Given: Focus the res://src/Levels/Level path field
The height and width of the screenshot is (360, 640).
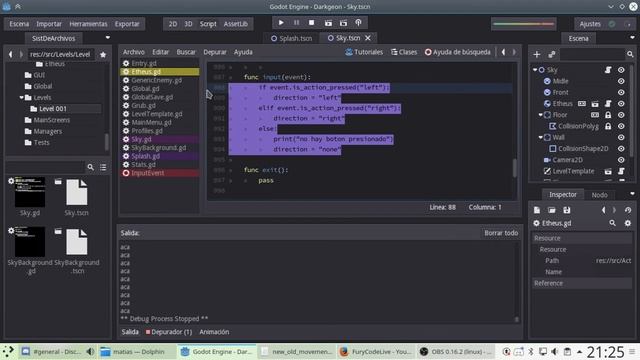Looking at the screenshot, I should pyautogui.click(x=61, y=54).
